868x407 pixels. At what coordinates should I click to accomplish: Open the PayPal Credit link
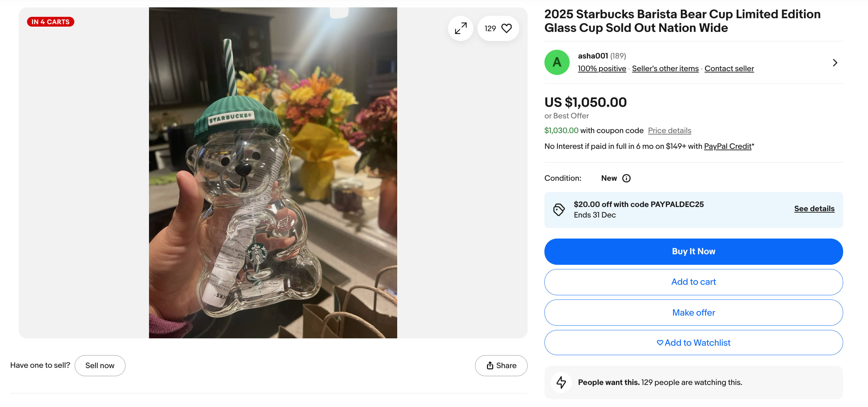click(727, 146)
